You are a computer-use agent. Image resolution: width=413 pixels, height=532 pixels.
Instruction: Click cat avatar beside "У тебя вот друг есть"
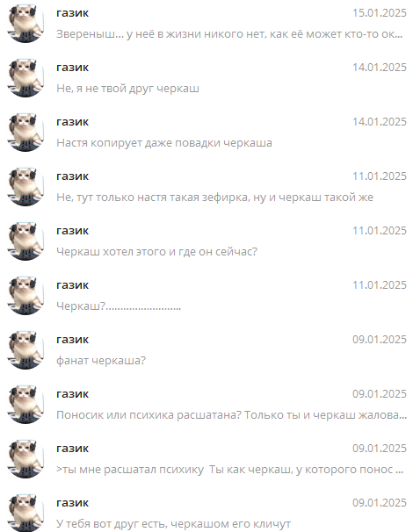point(25,513)
